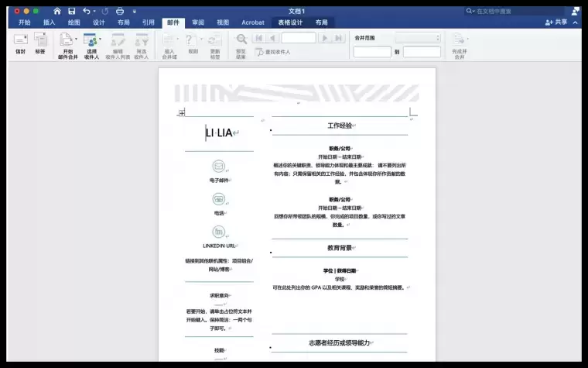Go to next merge record
Viewport: 588px width, 368px height.
(x=325, y=38)
